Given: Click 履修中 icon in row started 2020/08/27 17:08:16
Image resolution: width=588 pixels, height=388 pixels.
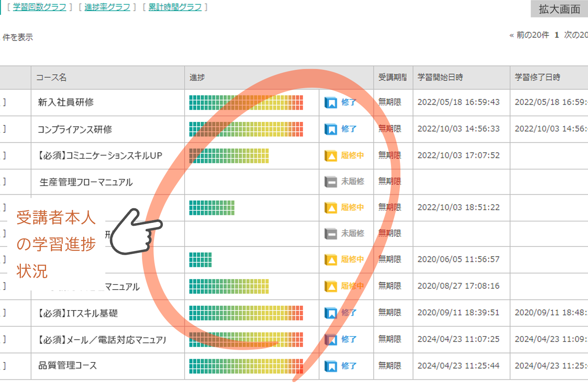Looking at the screenshot, I should (330, 286).
